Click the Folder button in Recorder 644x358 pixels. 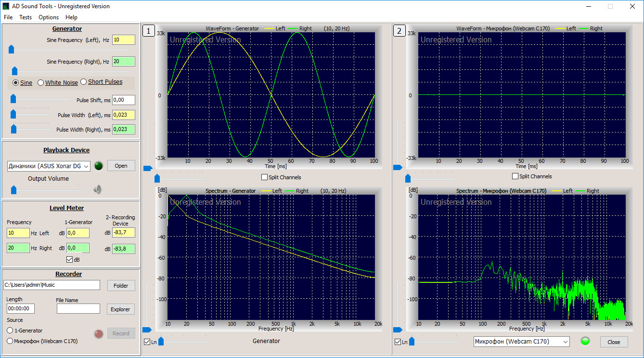tap(121, 285)
